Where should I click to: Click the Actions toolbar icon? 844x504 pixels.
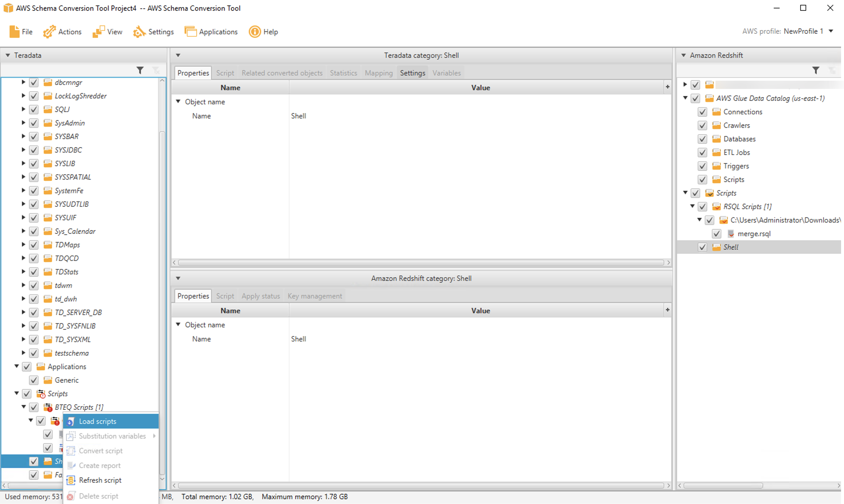click(49, 31)
